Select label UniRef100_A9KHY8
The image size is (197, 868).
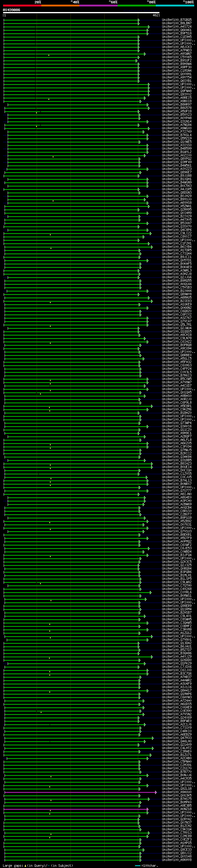(x=177, y=860)
